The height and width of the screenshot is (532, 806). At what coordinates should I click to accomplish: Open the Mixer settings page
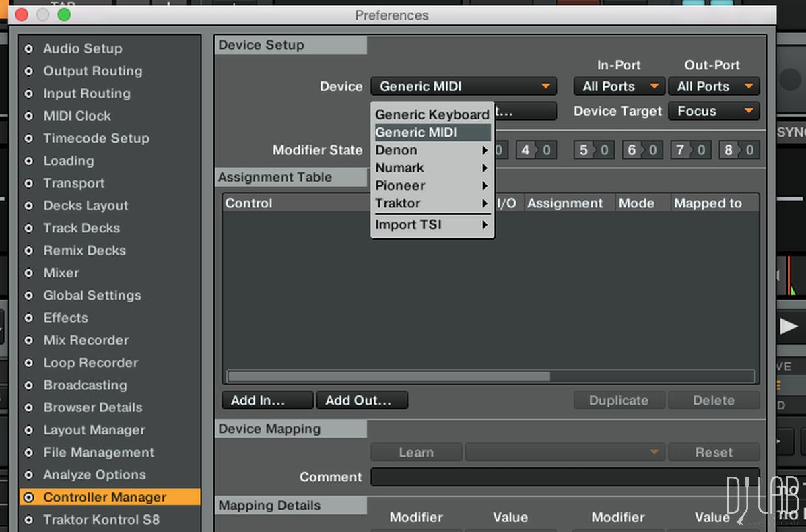coord(61,273)
